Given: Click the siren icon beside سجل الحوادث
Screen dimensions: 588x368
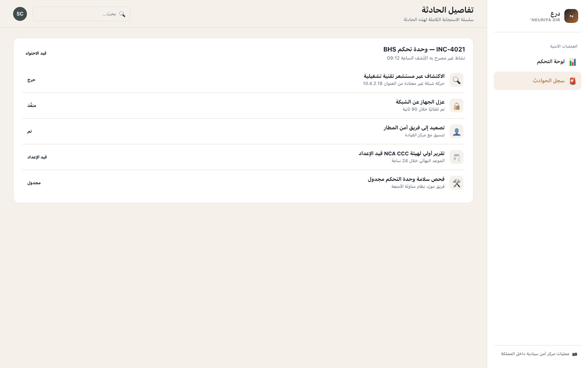Looking at the screenshot, I should 572,81.
